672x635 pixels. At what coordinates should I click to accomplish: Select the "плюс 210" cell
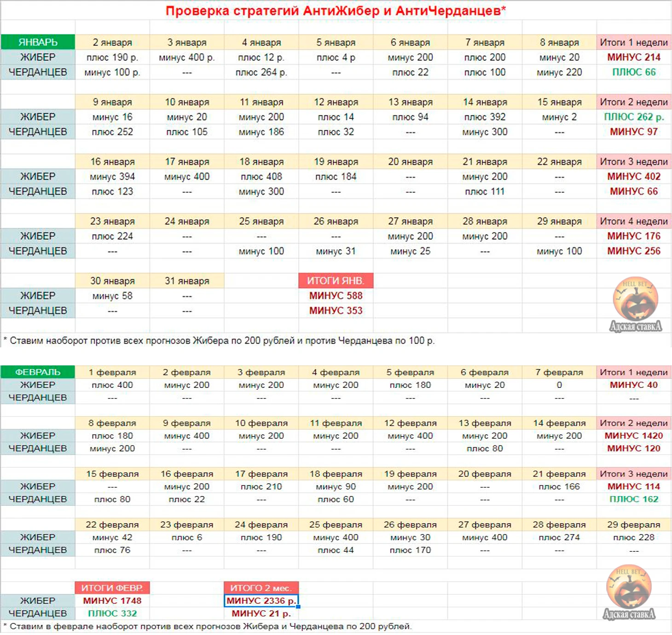tap(261, 486)
